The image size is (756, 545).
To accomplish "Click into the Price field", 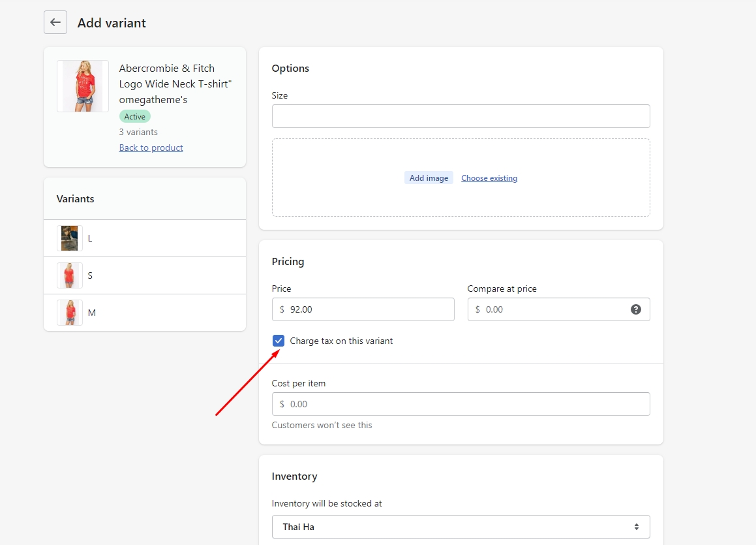I will (369, 309).
